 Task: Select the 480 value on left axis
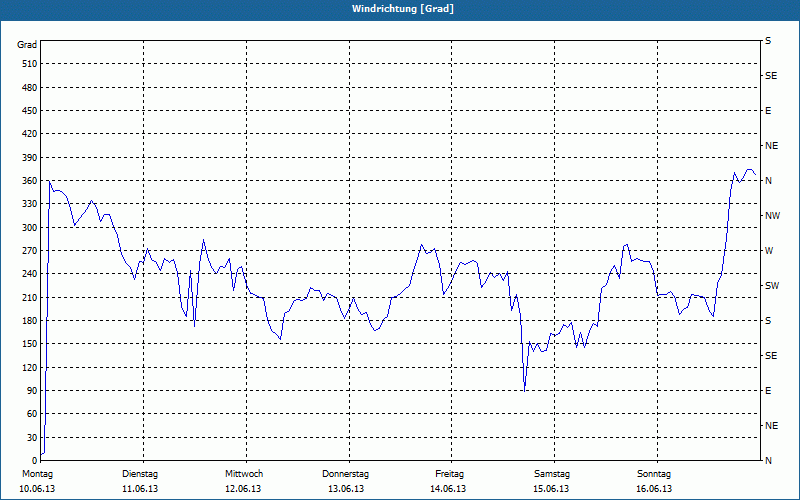tap(29, 87)
